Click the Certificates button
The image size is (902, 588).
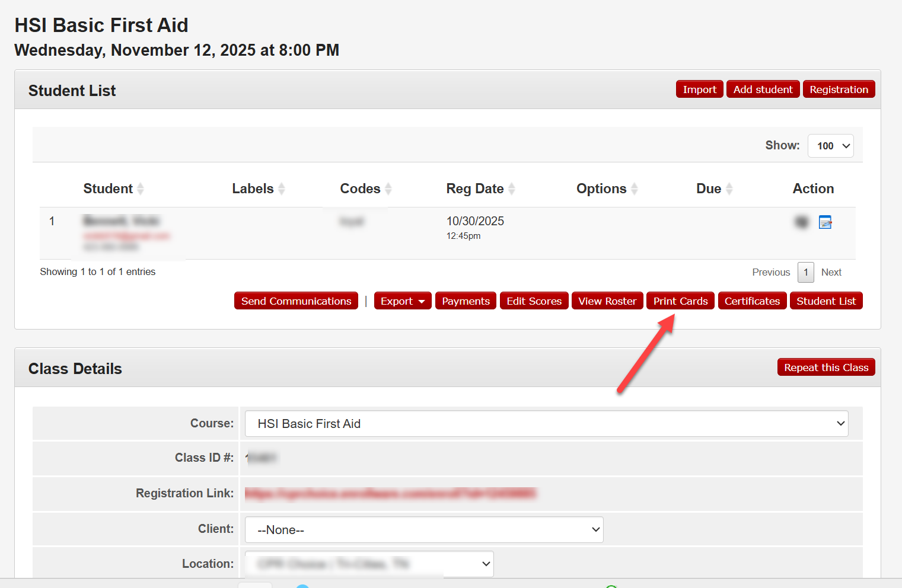[x=752, y=301]
